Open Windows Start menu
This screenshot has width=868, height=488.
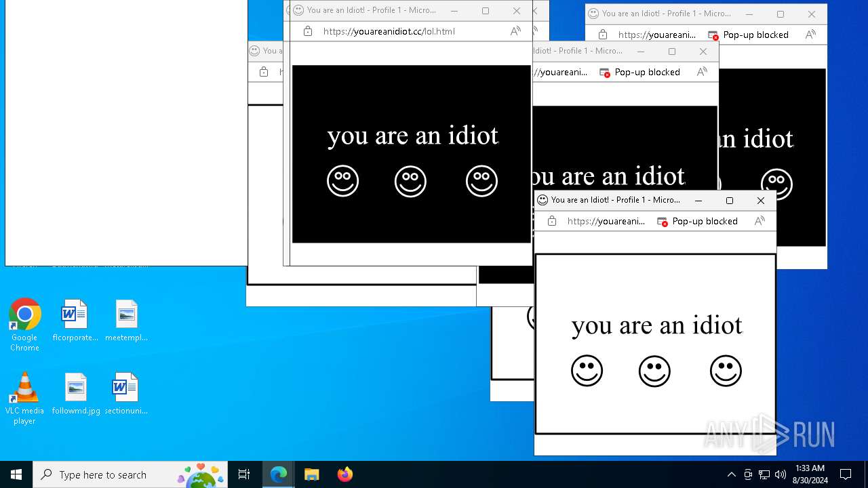(x=16, y=474)
